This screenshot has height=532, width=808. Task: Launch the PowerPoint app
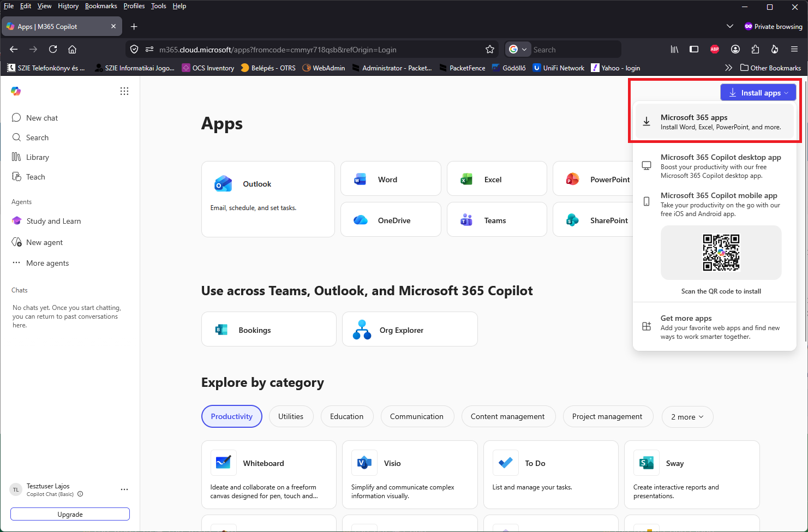pyautogui.click(x=593, y=178)
